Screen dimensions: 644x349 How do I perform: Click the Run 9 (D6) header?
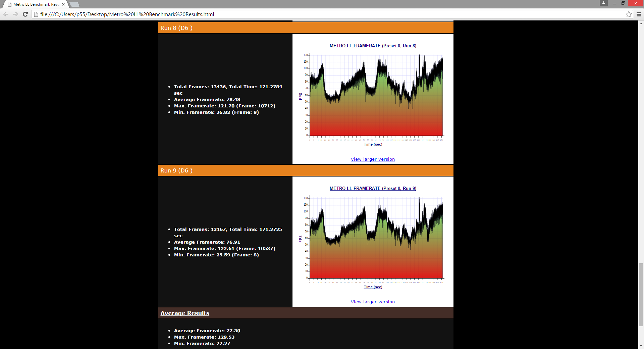click(x=306, y=170)
